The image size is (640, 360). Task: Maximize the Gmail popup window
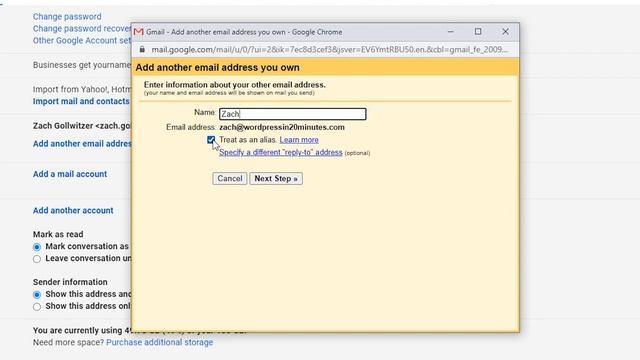coord(478,32)
